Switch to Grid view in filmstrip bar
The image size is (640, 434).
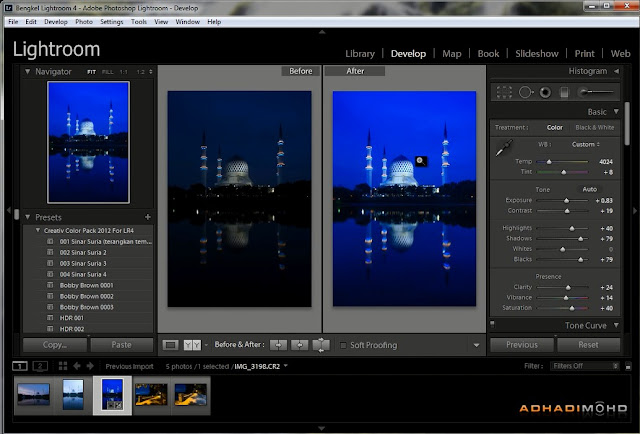[x=63, y=366]
